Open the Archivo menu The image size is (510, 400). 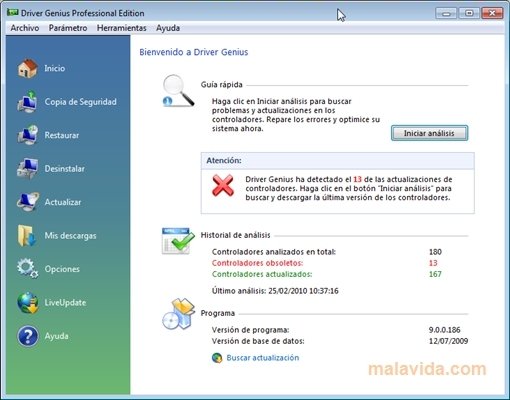(x=25, y=28)
